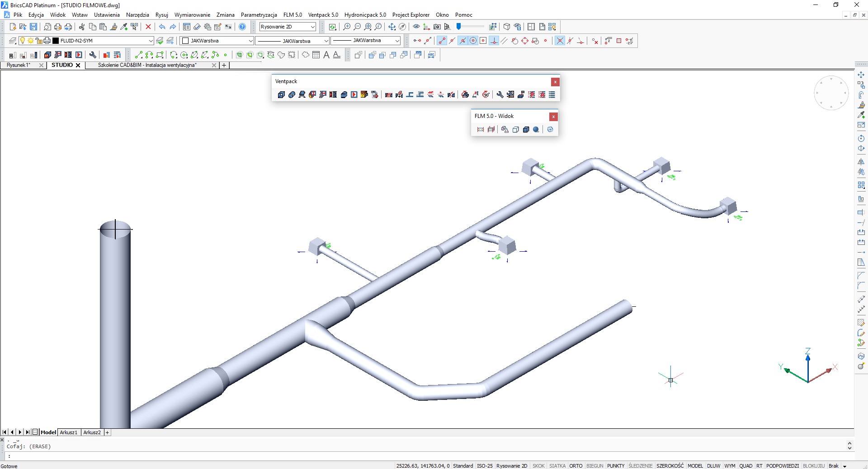
Task: Switch to the Arkusz1 layout tab
Action: tap(69, 432)
